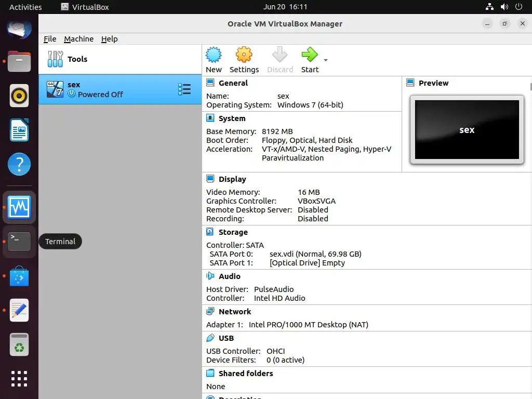
Task: Click the Shared folders section icon
Action: point(210,373)
